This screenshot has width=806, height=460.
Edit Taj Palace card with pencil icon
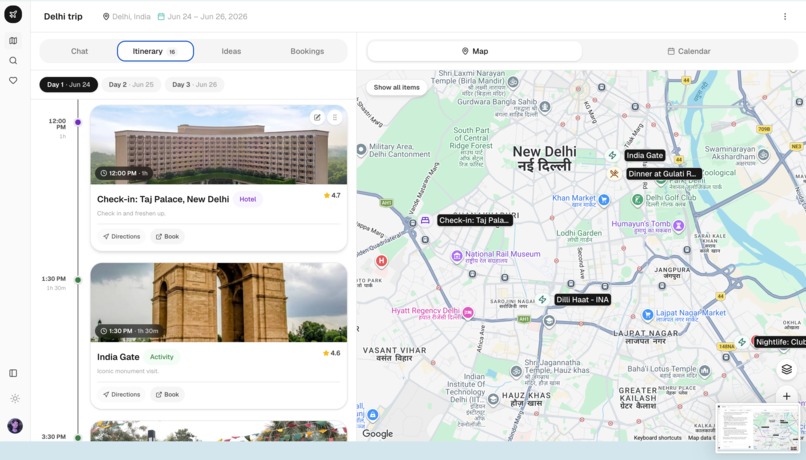pyautogui.click(x=317, y=118)
